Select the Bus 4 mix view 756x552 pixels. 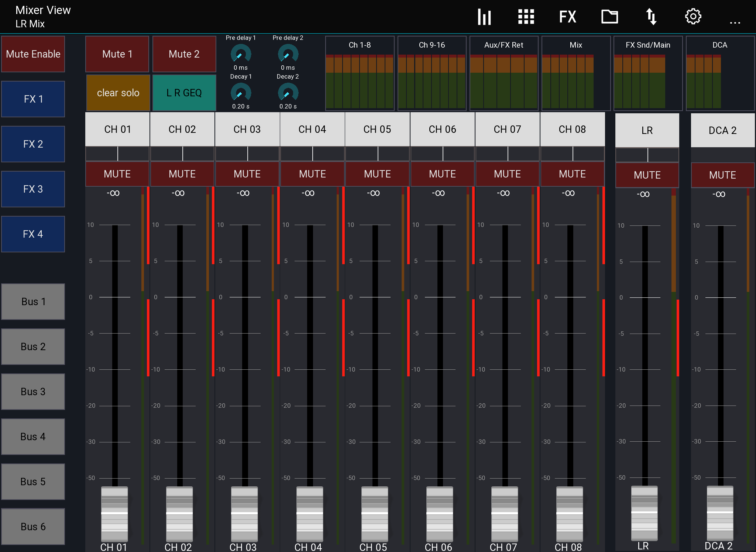[x=33, y=437]
